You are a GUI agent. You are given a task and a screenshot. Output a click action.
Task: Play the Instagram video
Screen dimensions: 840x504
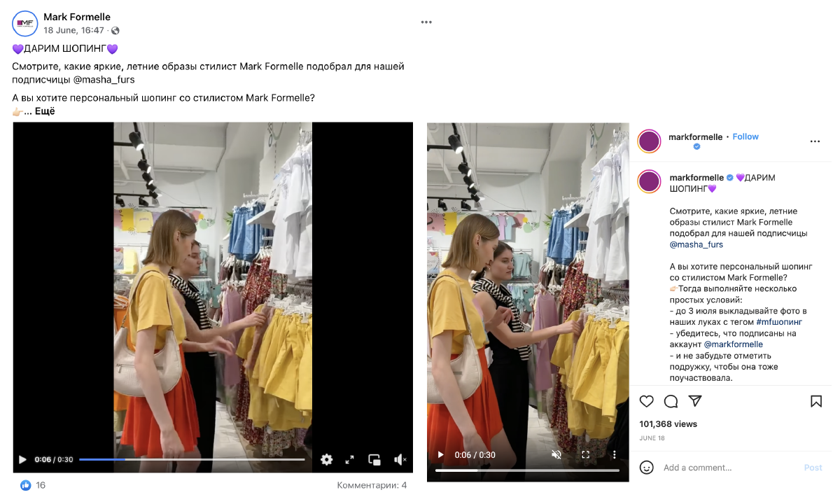click(440, 455)
